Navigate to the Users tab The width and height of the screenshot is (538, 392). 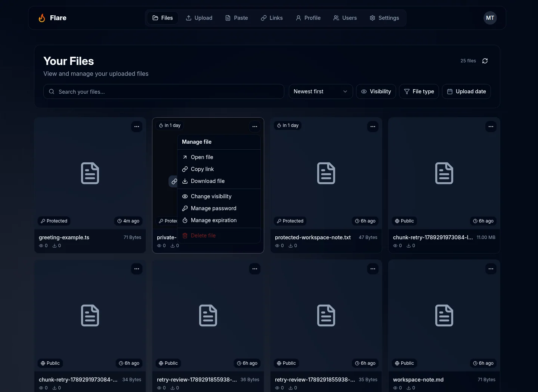click(x=345, y=18)
